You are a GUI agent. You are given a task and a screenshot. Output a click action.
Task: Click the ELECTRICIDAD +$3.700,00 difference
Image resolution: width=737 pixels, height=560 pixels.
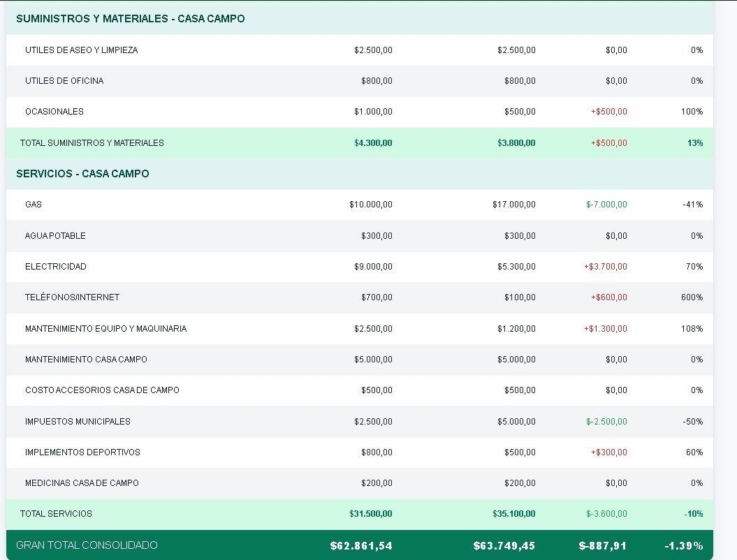pos(605,267)
